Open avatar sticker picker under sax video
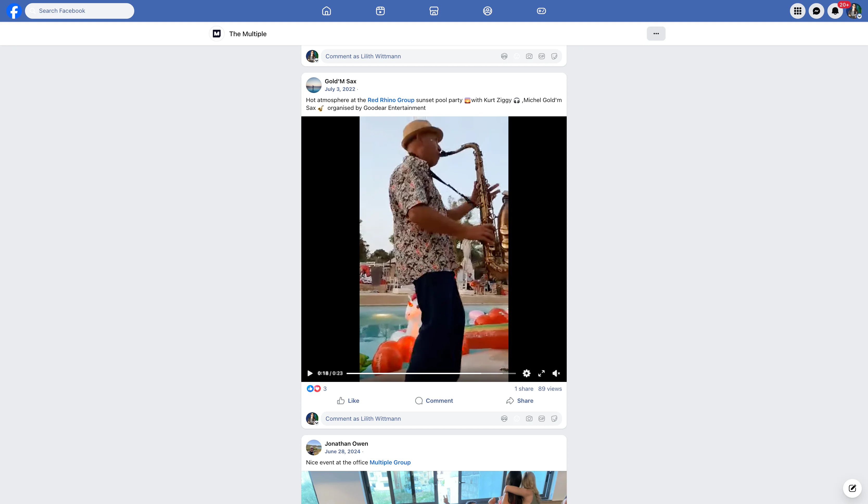The height and width of the screenshot is (504, 868). point(504,419)
